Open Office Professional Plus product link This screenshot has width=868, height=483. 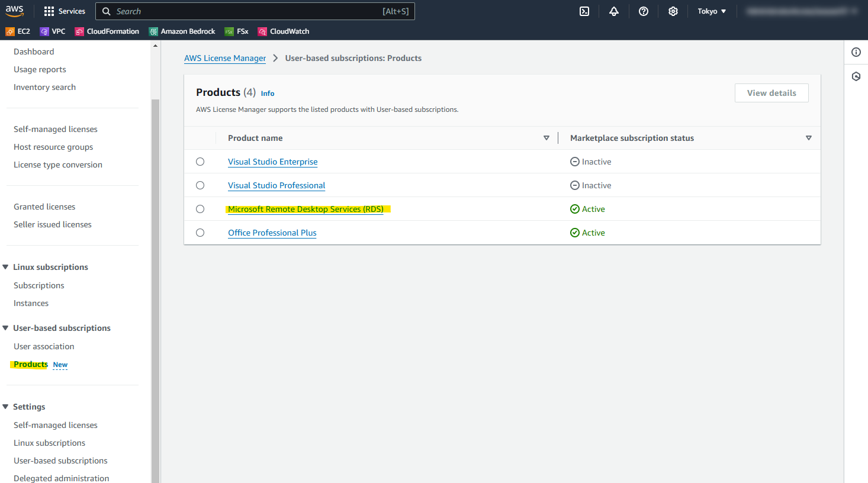(x=272, y=233)
